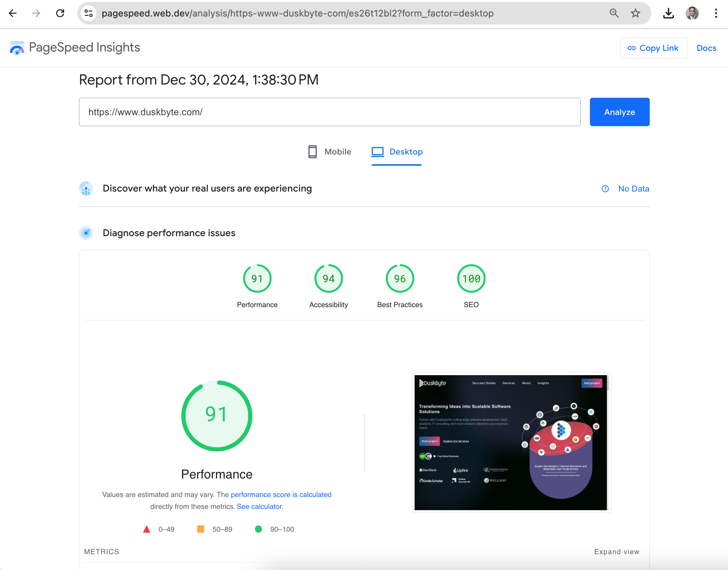Open the Docs link
Screen dimensions: 728x570
click(706, 48)
